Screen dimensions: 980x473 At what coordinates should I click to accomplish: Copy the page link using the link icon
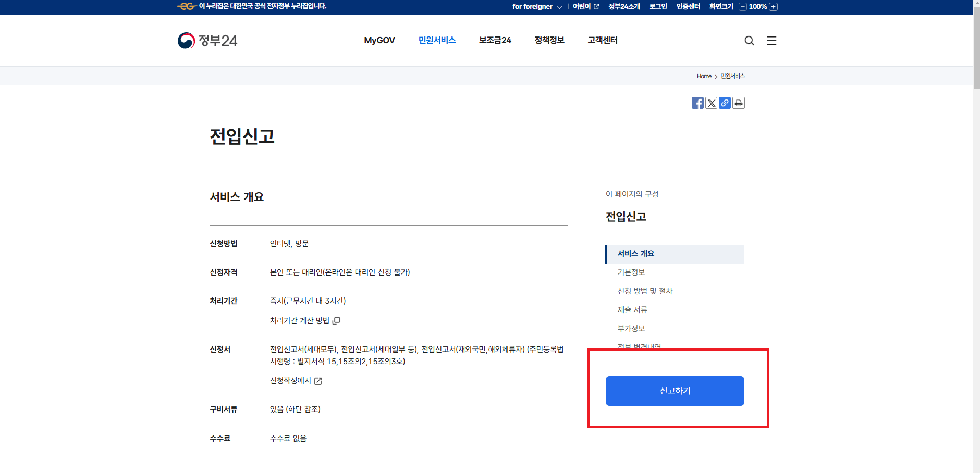tap(725, 103)
